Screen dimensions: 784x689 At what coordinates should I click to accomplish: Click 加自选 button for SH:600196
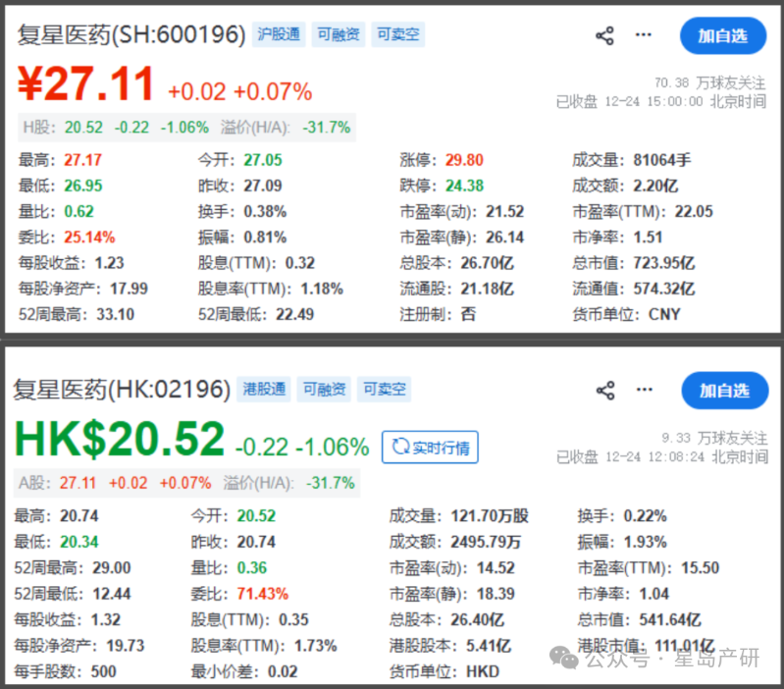tap(722, 36)
